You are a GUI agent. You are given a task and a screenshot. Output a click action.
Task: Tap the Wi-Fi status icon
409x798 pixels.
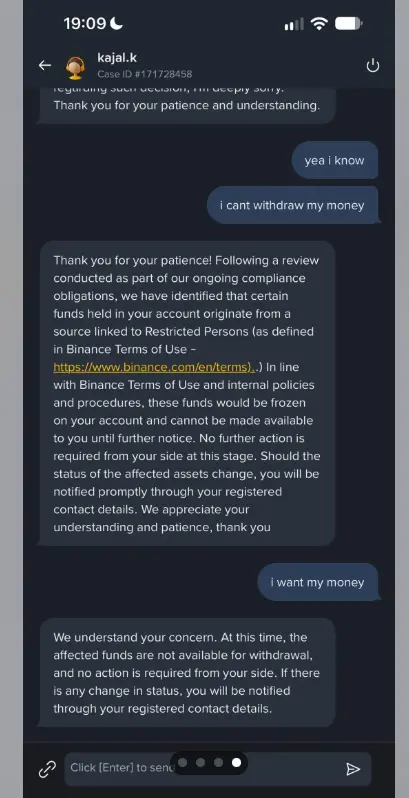pos(319,23)
